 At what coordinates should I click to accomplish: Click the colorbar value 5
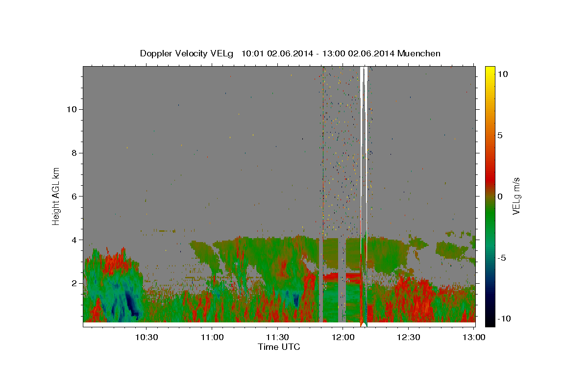tap(500, 135)
